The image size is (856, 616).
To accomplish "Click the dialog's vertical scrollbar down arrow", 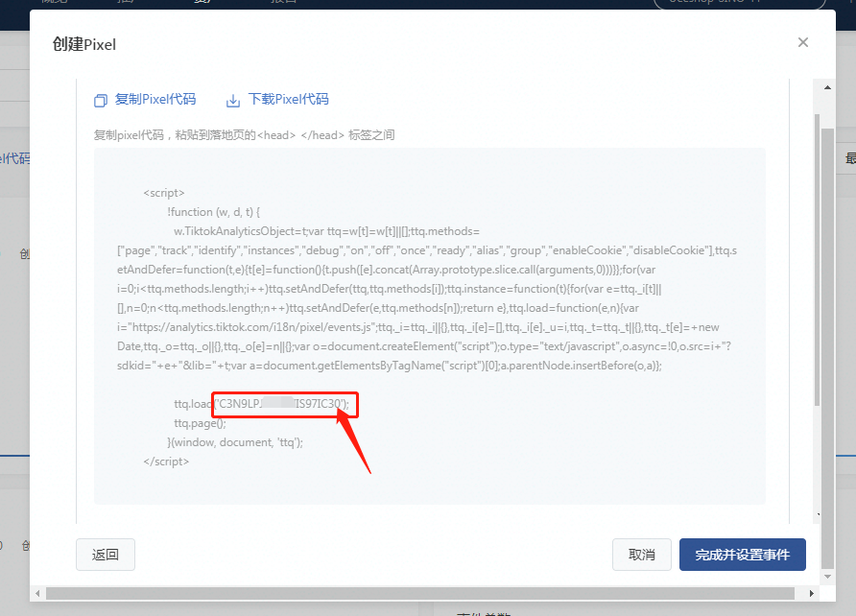I will (827, 576).
